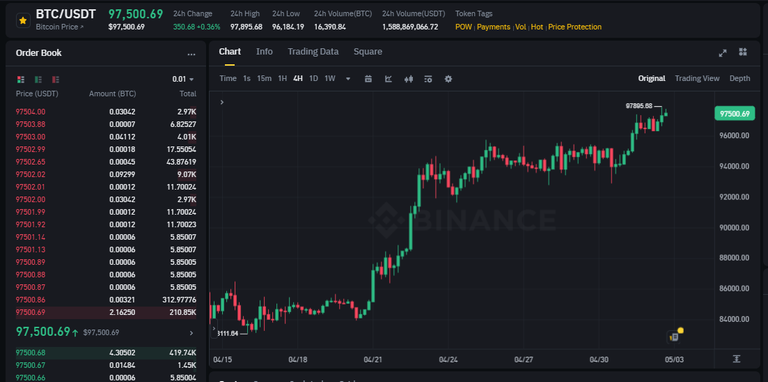Screen dimensions: 768x382
Task: Select the 15m chart interval
Action: (x=264, y=78)
